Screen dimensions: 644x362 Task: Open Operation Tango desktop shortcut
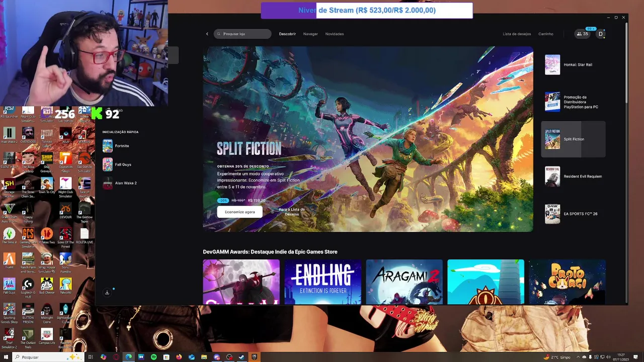[x=66, y=161]
